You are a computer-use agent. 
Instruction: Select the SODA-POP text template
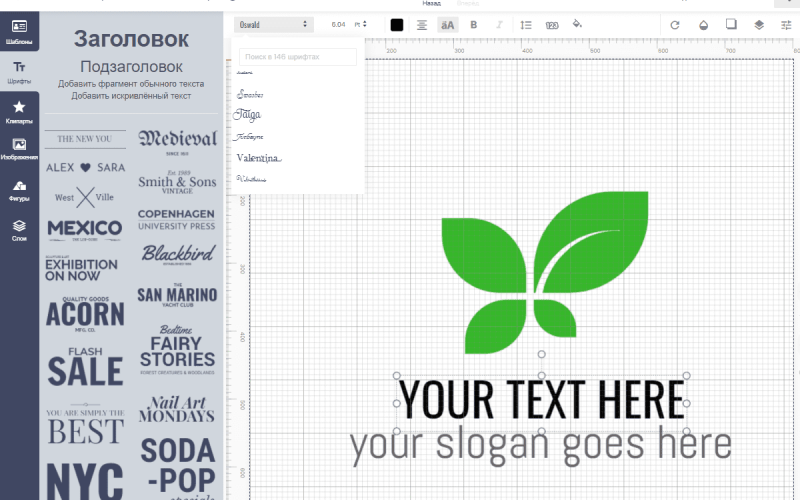pos(178,467)
